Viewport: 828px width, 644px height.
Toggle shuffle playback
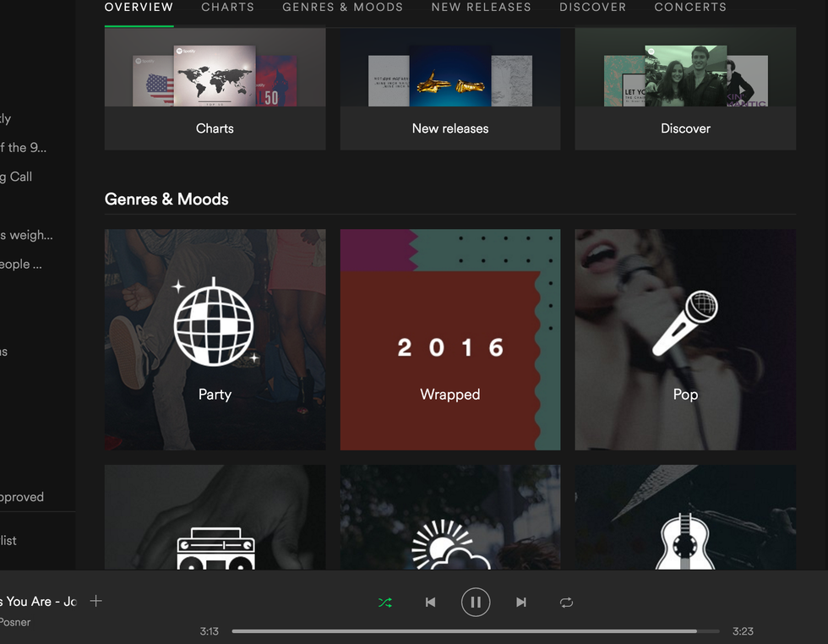[385, 603]
